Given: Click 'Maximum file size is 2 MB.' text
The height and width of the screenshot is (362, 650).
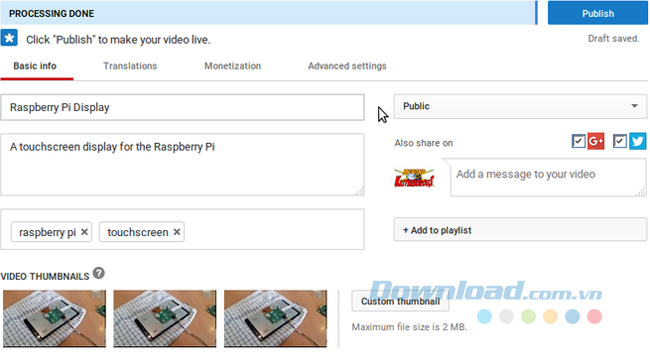Looking at the screenshot, I should point(409,327).
